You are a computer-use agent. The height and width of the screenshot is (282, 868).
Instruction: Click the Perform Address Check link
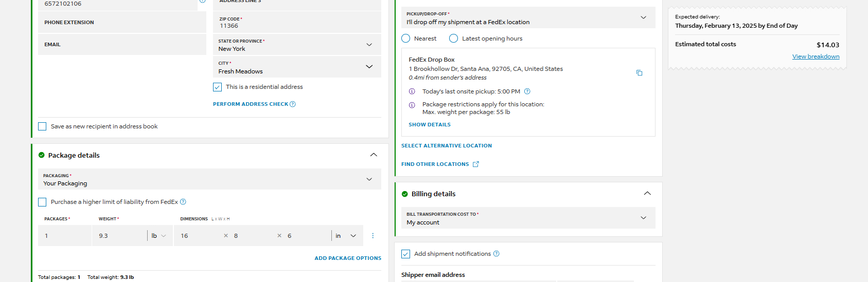point(251,104)
